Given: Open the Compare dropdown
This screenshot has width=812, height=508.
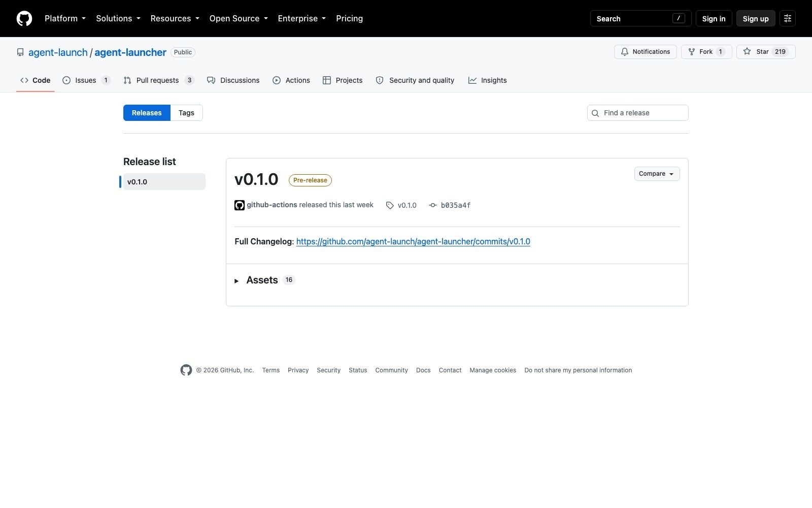Looking at the screenshot, I should pyautogui.click(x=657, y=174).
